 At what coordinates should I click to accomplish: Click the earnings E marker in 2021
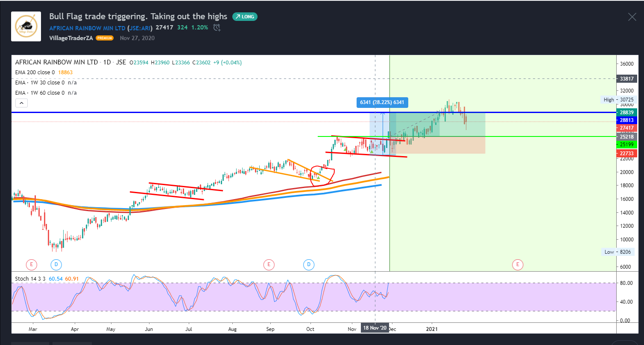coord(518,265)
